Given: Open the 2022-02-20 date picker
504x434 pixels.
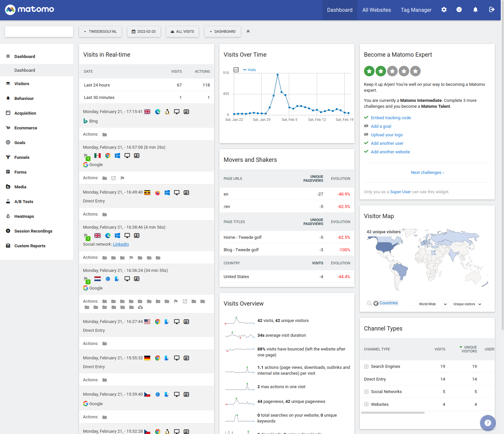Looking at the screenshot, I should 144,32.
